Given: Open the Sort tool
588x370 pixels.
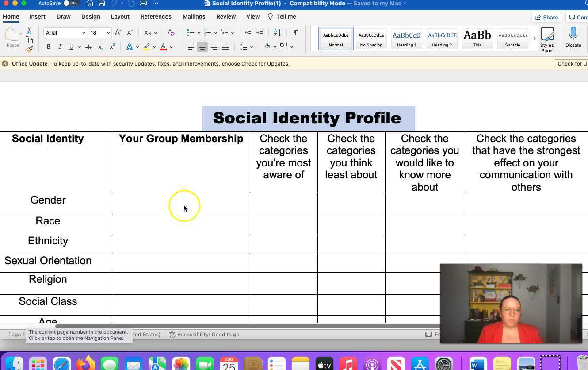Looking at the screenshot, I should tap(276, 32).
